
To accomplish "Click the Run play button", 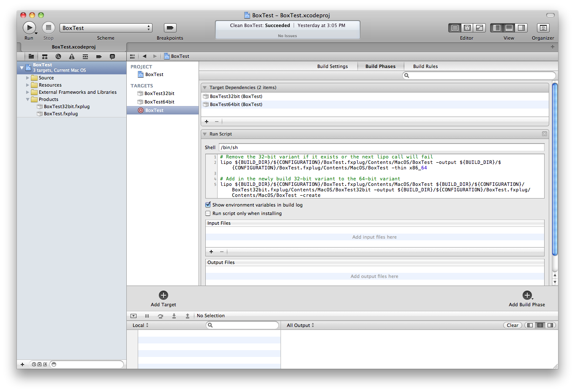I will tap(29, 28).
